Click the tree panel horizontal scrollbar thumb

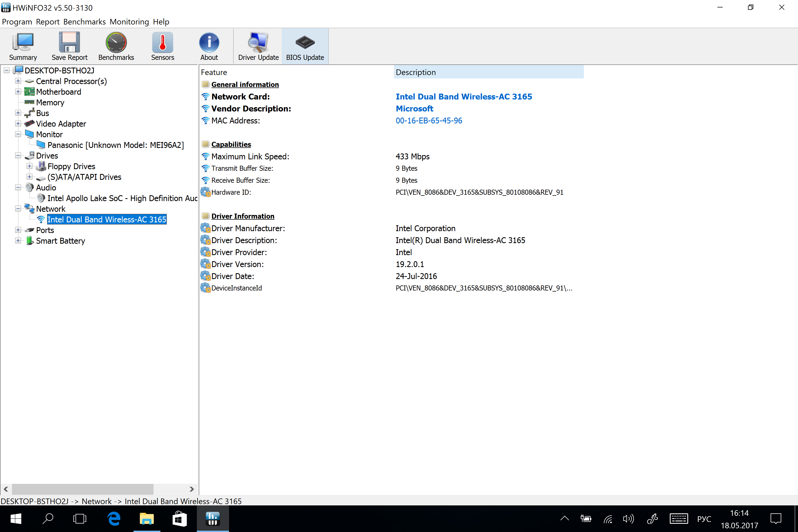(x=82, y=489)
